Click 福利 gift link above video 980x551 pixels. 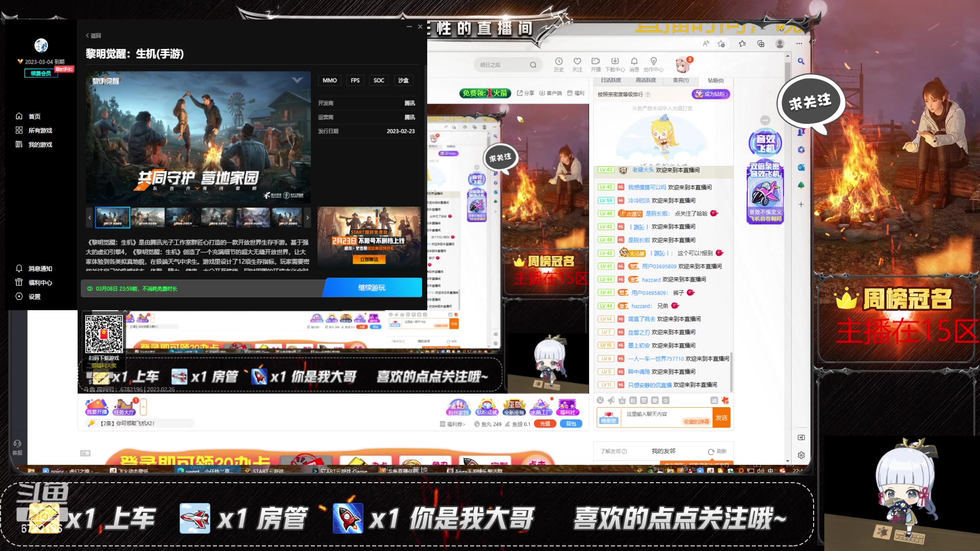coord(576,93)
